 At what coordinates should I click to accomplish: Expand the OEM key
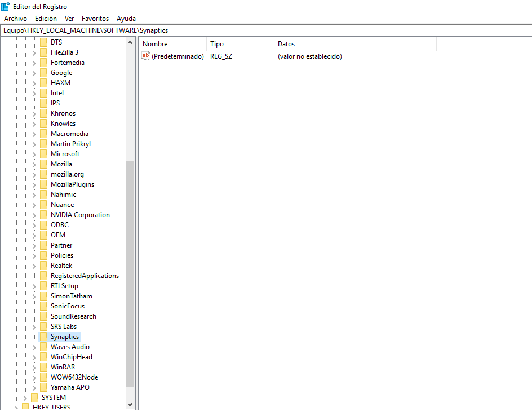34,236
